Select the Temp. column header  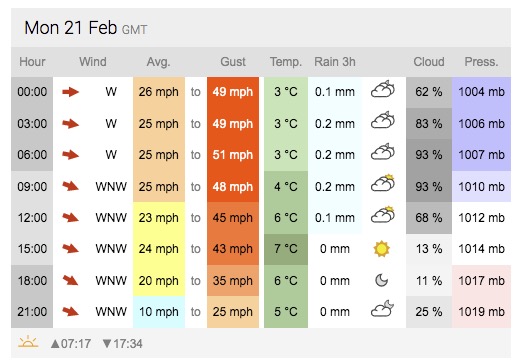pos(286,62)
